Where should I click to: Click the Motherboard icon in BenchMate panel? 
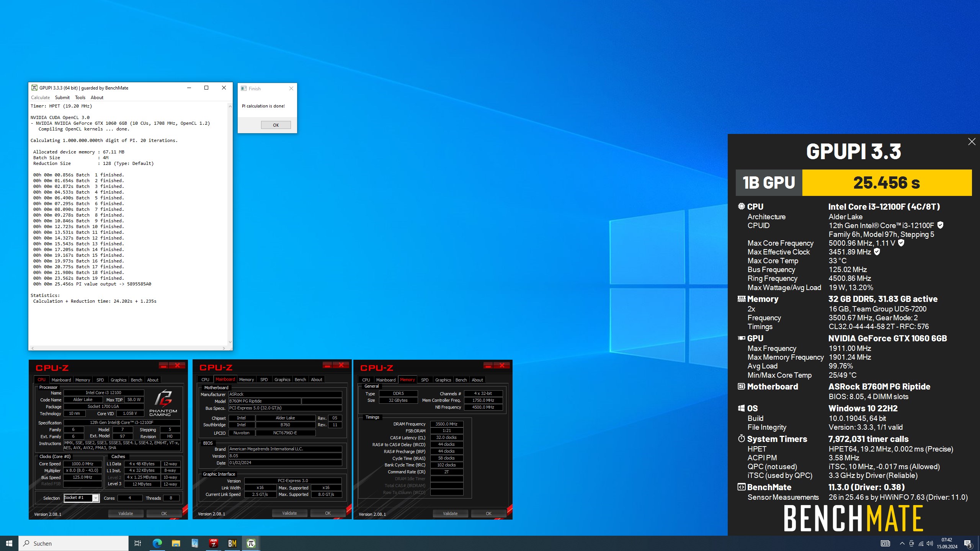pyautogui.click(x=742, y=386)
